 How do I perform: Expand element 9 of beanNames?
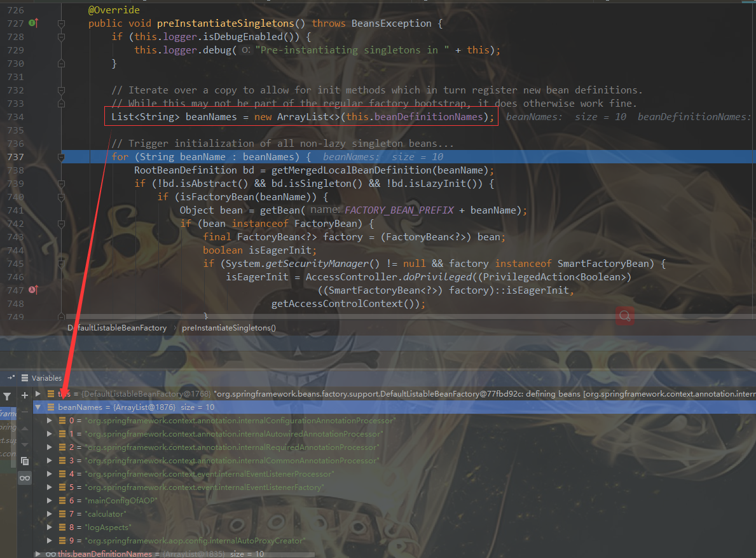coord(49,541)
